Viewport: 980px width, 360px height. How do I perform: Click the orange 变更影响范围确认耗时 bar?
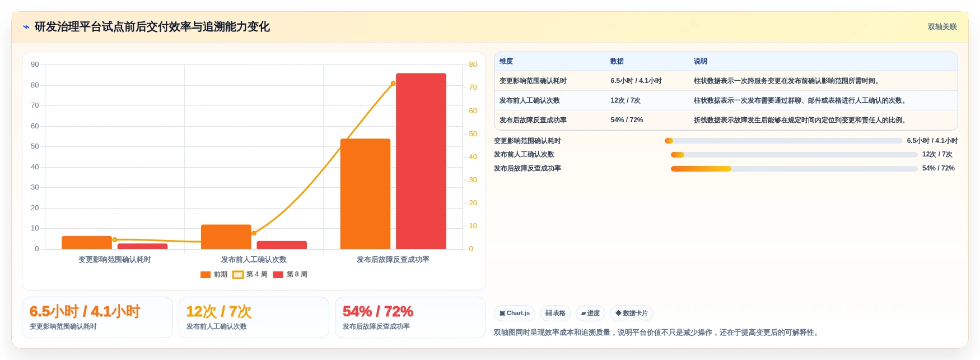(87, 242)
